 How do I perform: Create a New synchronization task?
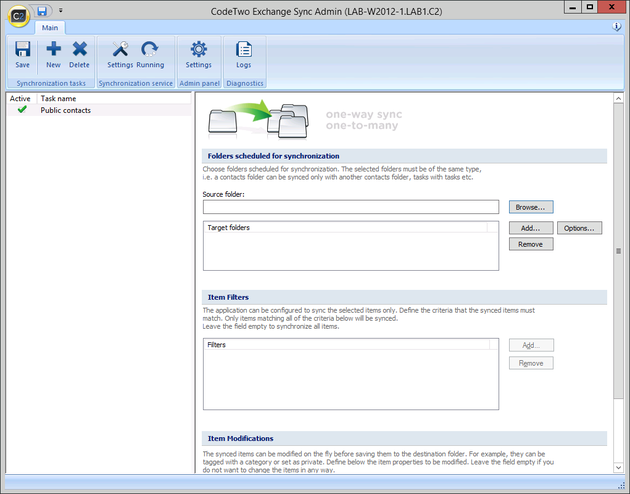pyautogui.click(x=53, y=55)
